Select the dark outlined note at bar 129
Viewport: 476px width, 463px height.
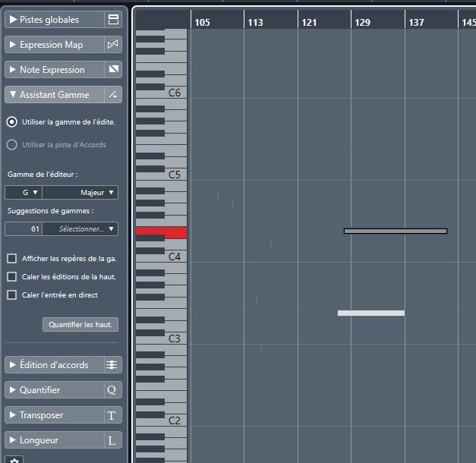coord(396,231)
